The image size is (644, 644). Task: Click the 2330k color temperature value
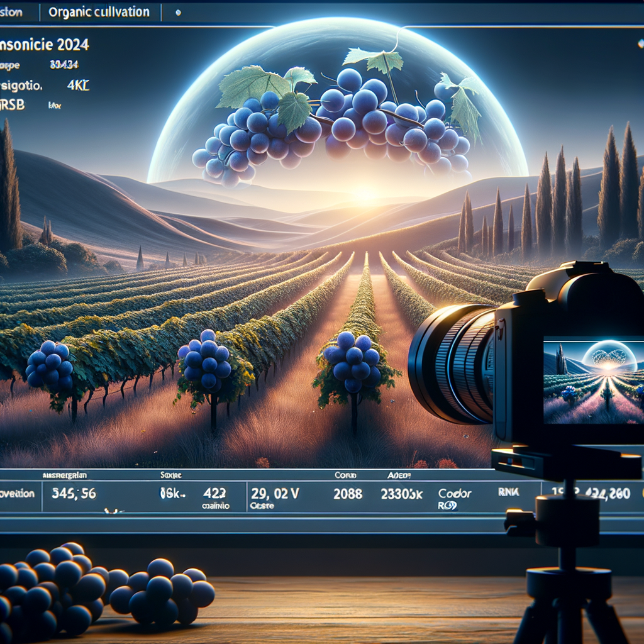coord(401,494)
